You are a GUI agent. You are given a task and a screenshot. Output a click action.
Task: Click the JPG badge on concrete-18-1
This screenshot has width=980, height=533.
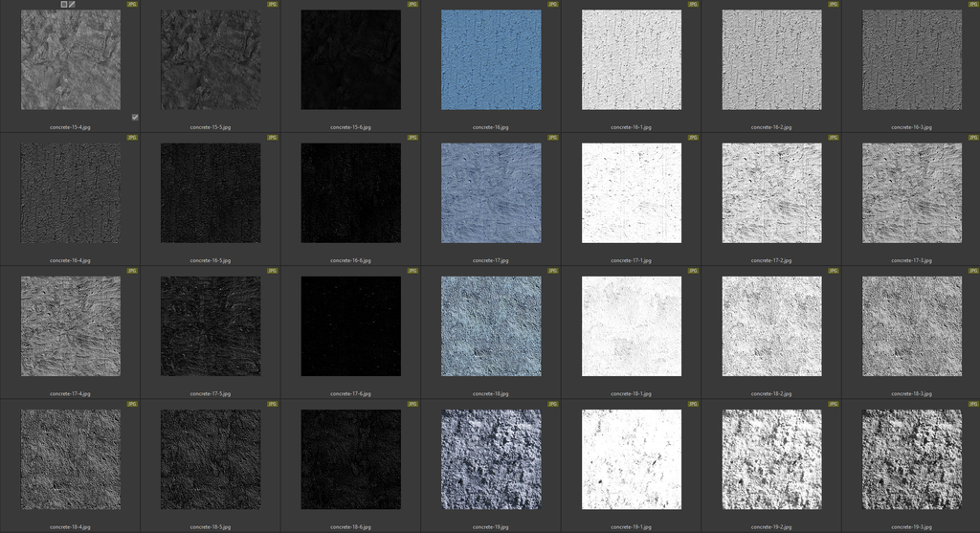click(693, 271)
